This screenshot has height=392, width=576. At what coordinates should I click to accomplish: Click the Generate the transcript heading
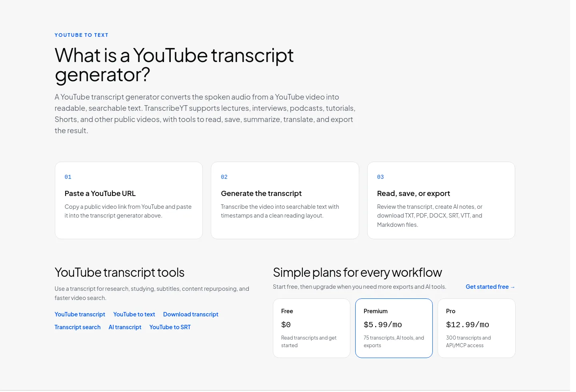[x=261, y=194]
